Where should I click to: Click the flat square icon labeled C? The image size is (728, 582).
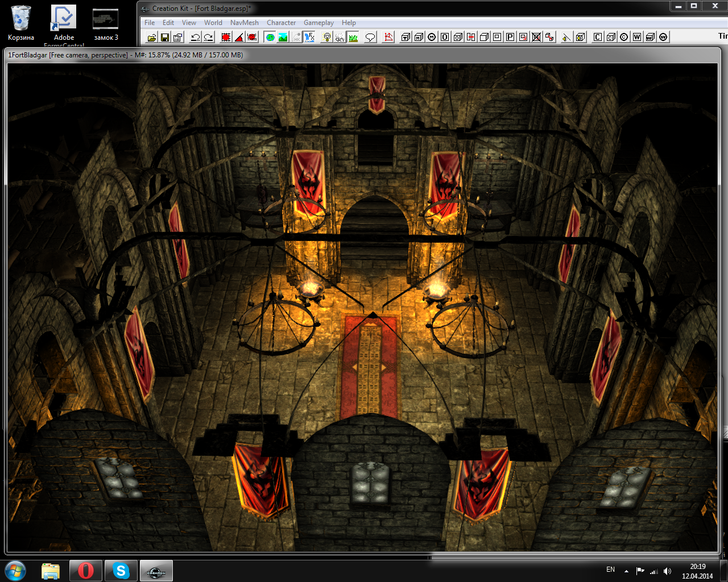pyautogui.click(x=597, y=37)
